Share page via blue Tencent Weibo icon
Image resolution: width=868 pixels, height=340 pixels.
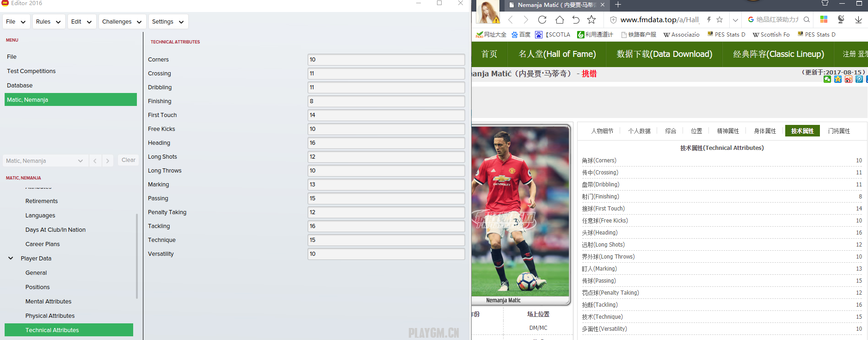(x=859, y=79)
